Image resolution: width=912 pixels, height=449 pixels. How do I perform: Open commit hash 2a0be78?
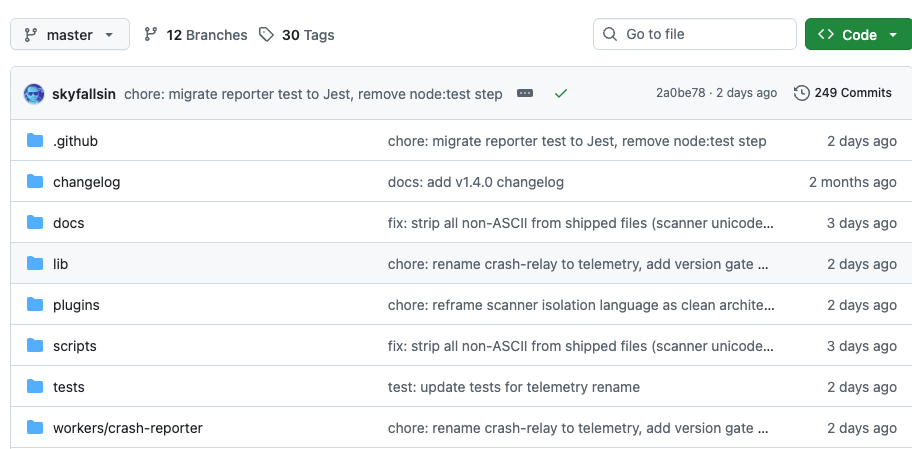(681, 93)
